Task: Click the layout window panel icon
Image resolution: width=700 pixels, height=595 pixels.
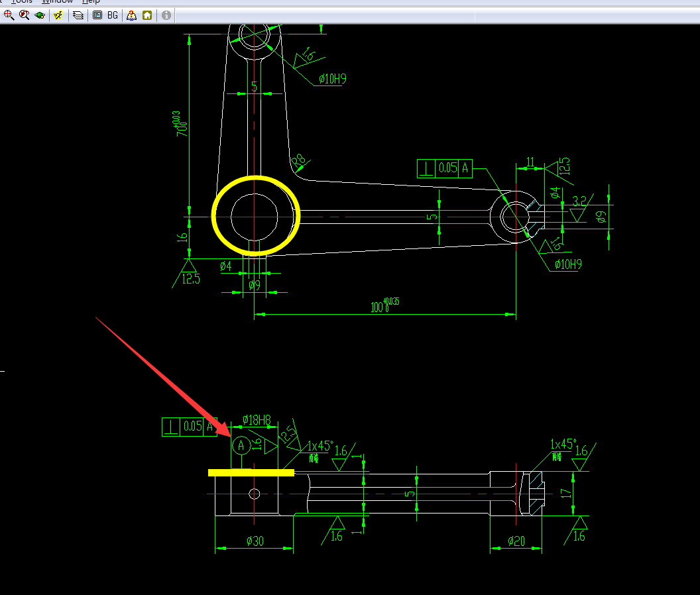Action: tap(97, 15)
